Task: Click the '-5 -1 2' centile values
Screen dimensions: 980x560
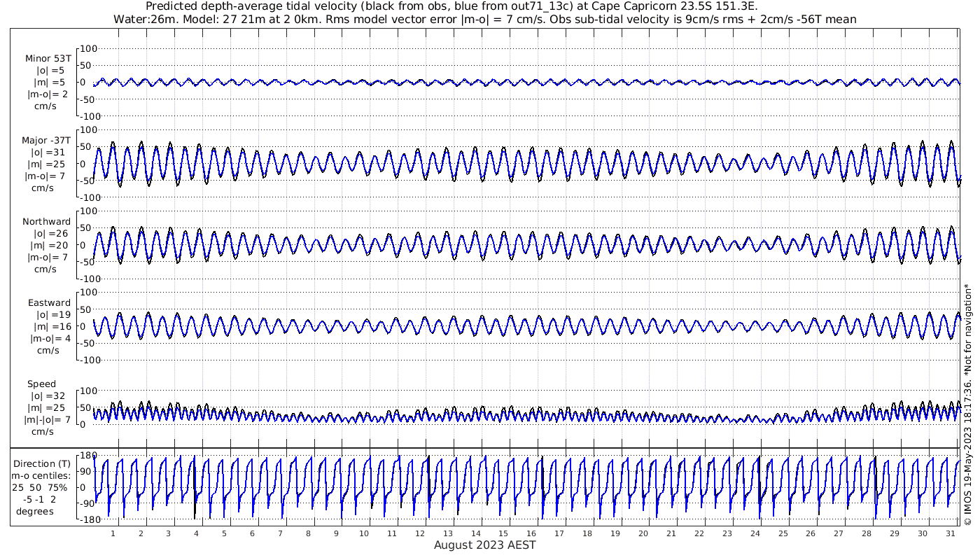Action: click(x=39, y=499)
